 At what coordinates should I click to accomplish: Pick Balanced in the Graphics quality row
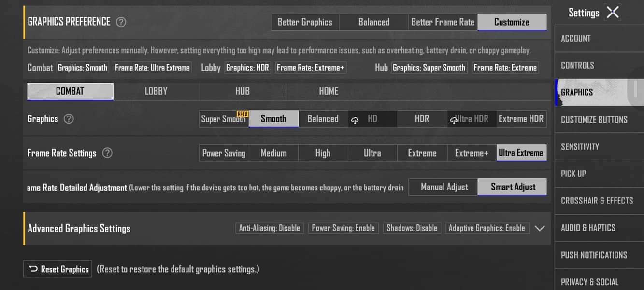[323, 119]
